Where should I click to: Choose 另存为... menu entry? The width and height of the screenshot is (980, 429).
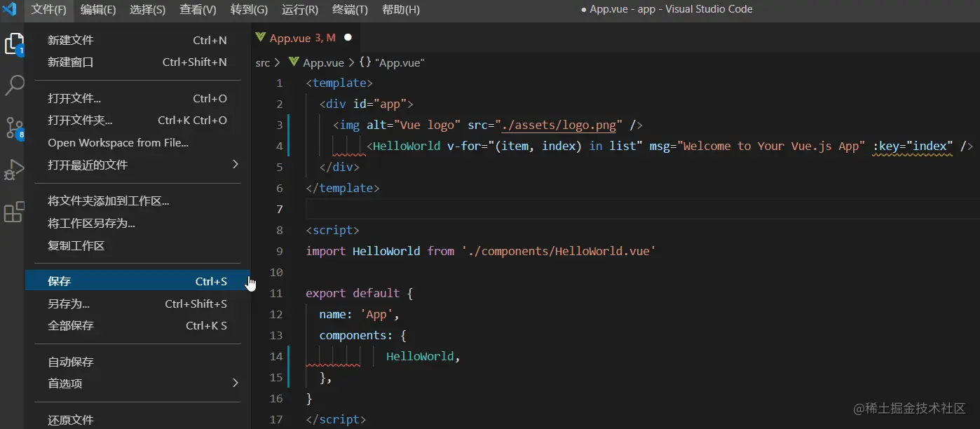137,304
